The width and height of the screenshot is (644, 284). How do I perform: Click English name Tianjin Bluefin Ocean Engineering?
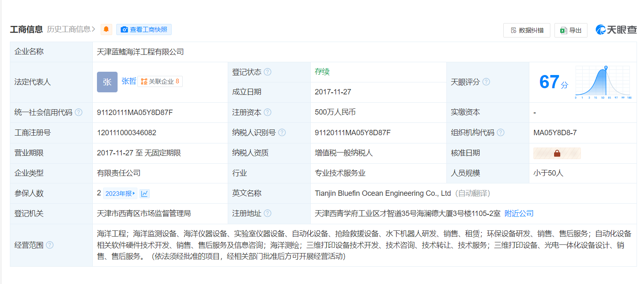[x=383, y=193]
